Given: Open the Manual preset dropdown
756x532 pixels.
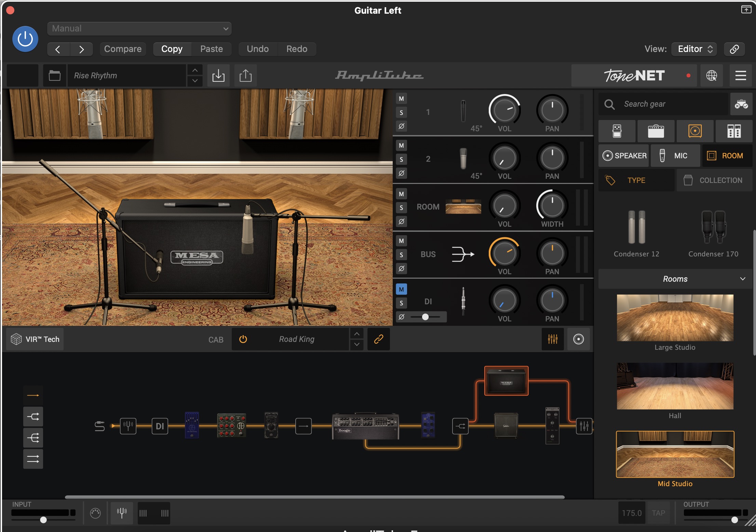Looking at the screenshot, I should [139, 29].
